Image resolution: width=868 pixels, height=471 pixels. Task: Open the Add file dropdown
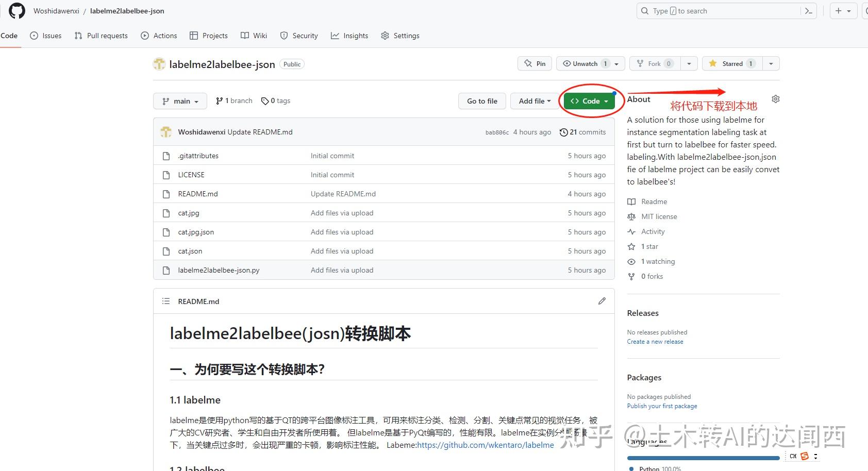[535, 100]
